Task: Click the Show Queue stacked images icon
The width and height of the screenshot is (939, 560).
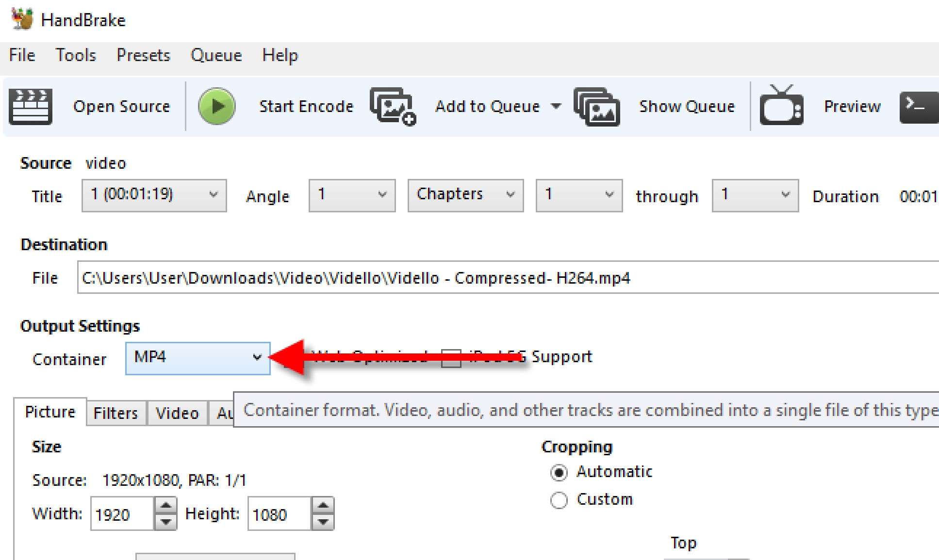Action: point(597,106)
